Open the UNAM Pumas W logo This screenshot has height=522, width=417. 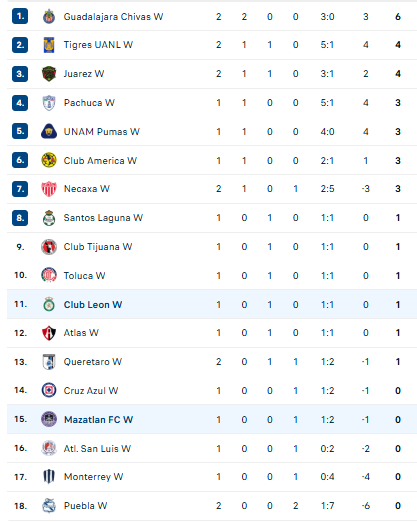(x=49, y=131)
